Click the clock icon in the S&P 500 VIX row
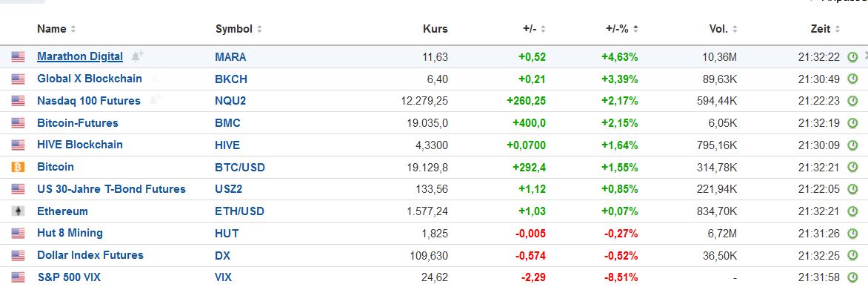This screenshot has height=290, width=868. tap(852, 277)
